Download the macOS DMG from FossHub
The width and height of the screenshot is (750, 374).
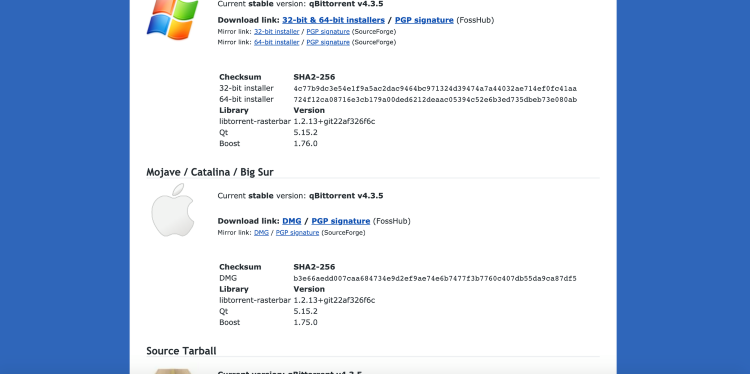click(292, 221)
